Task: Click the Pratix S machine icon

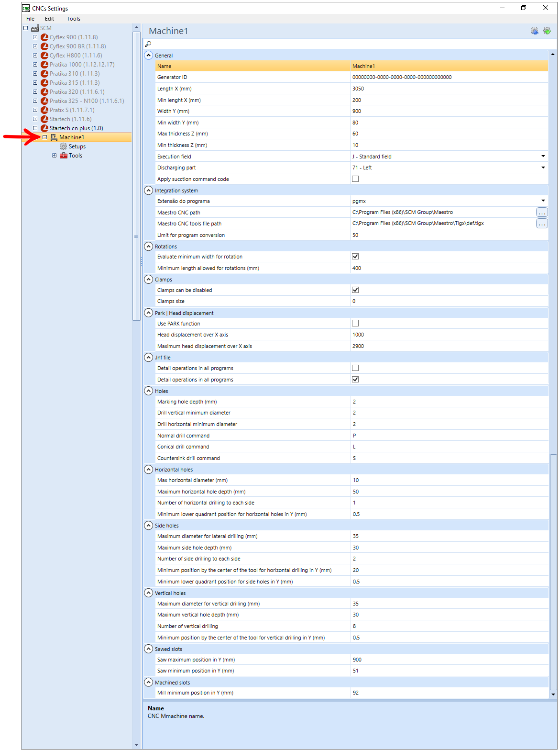Action: pyautogui.click(x=44, y=110)
